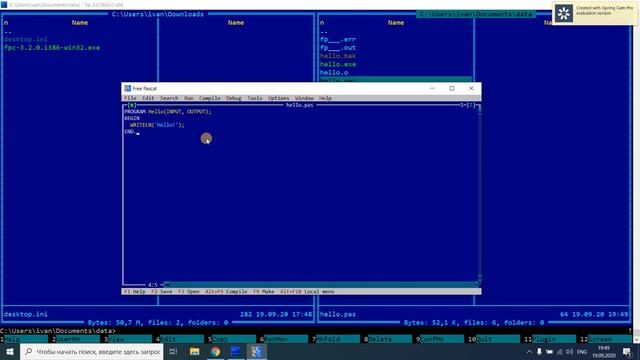Click F9 Make in the Free Pascal status bar
640x360 pixels.
[x=264, y=292]
